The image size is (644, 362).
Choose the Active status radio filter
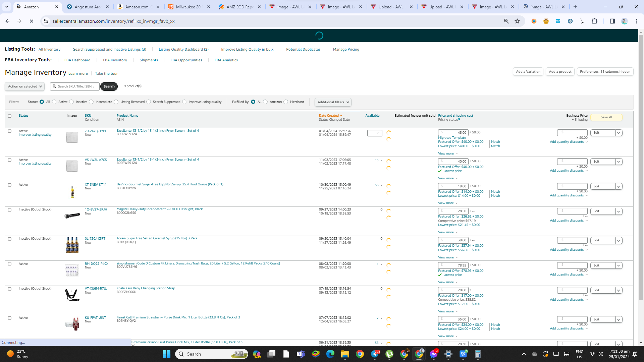click(54, 102)
